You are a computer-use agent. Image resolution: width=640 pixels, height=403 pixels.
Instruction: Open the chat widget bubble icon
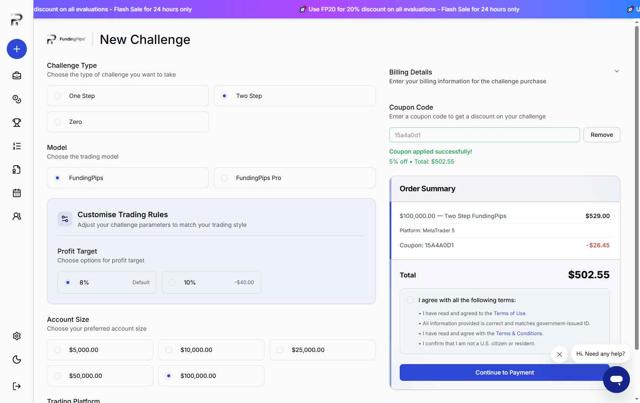[x=616, y=380]
